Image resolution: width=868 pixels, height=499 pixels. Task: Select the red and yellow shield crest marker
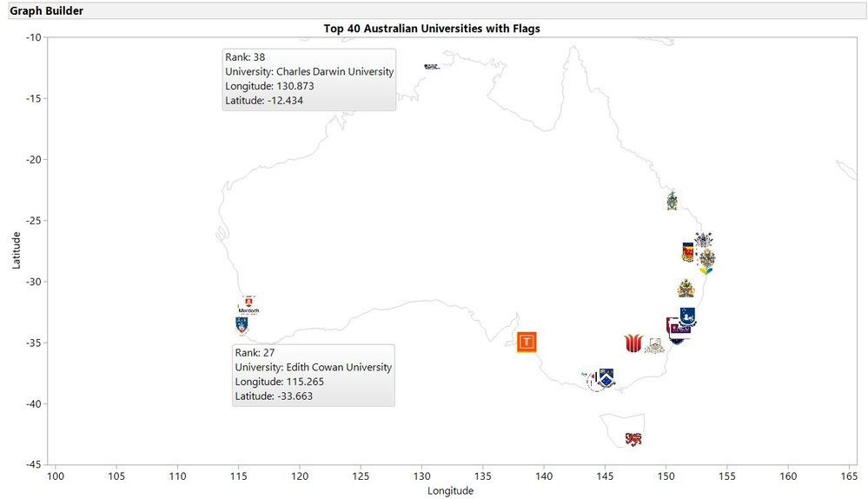688,252
